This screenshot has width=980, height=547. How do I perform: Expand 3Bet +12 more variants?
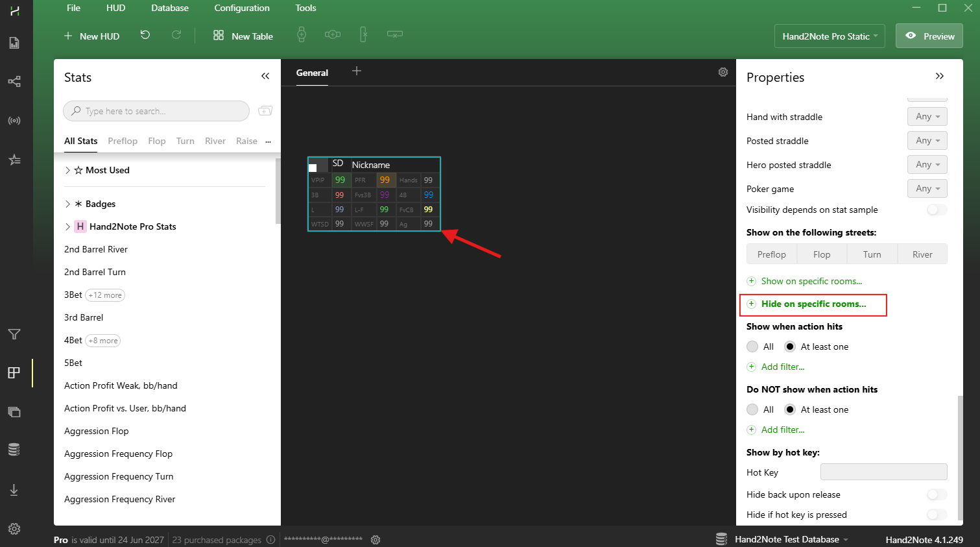point(105,295)
